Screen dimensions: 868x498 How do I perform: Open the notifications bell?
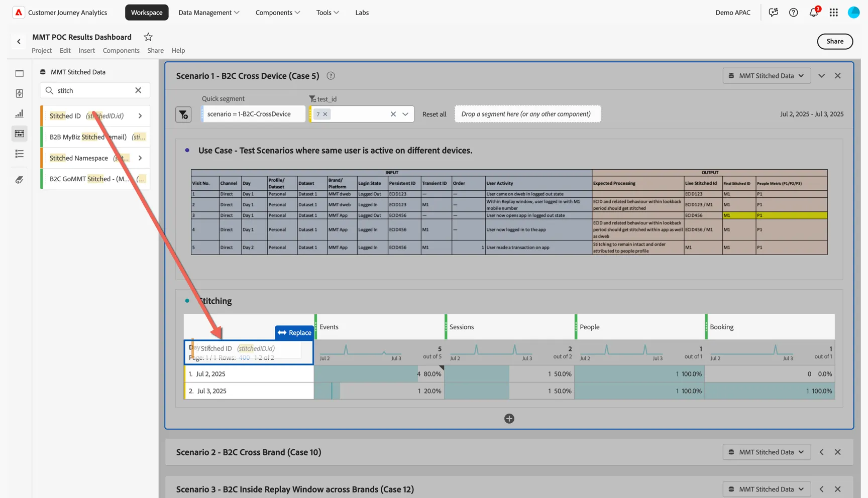[813, 13]
